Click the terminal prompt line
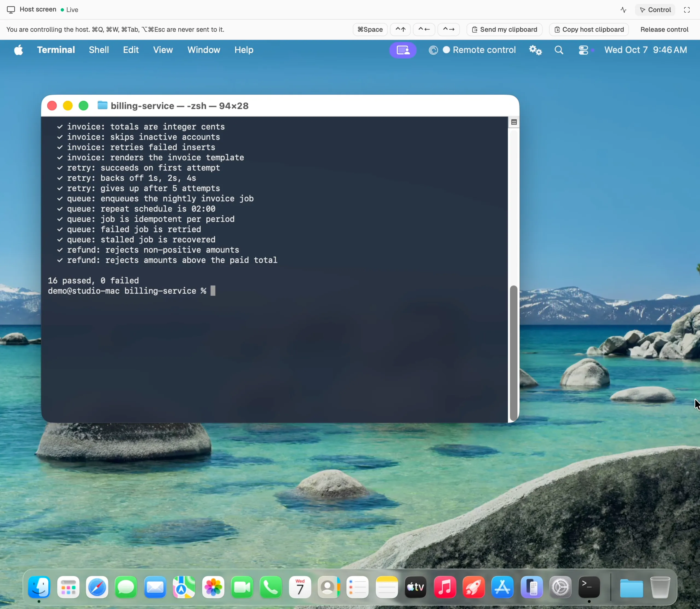The image size is (700, 609). (132, 291)
